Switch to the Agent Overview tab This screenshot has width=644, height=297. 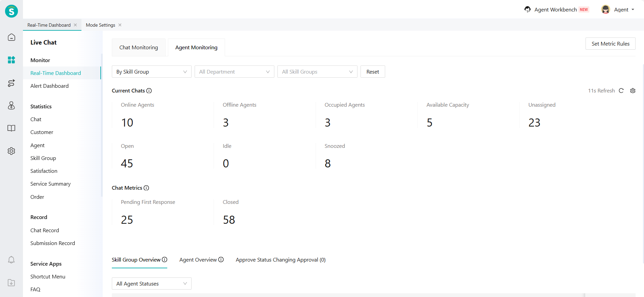pyautogui.click(x=198, y=260)
